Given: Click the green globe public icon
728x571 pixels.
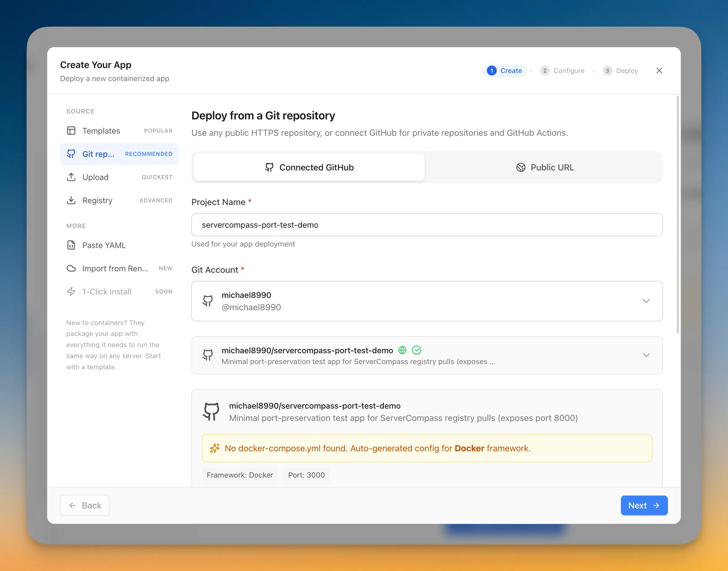Looking at the screenshot, I should pyautogui.click(x=402, y=350).
